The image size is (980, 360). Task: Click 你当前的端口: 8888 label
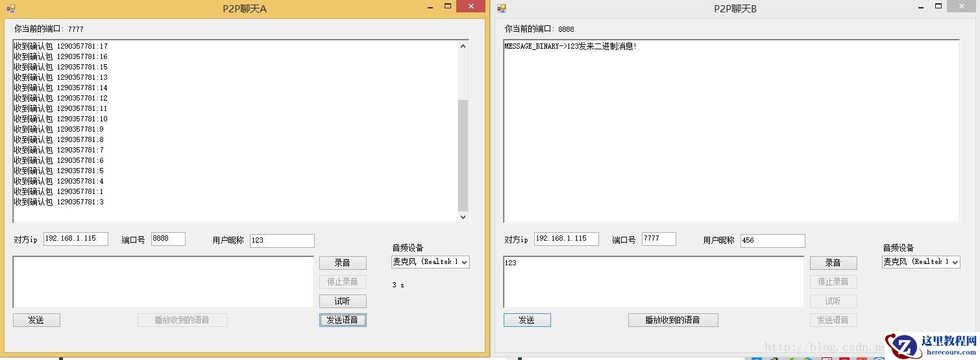click(x=540, y=29)
